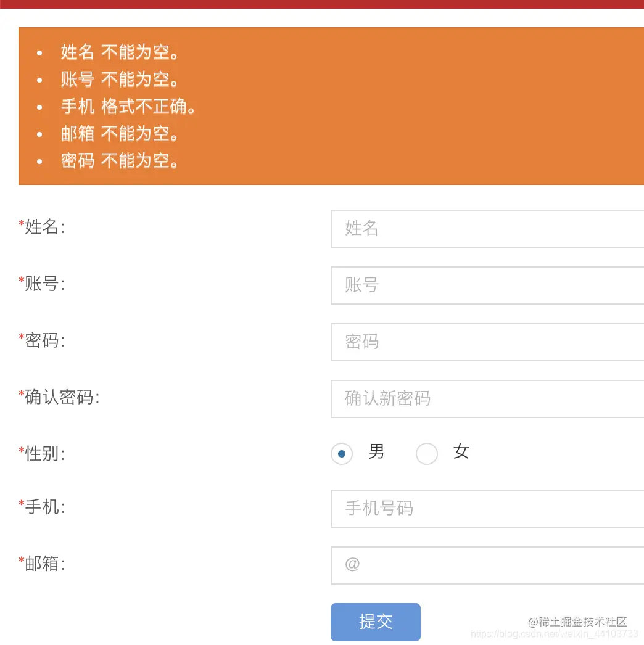
Task: Click the '姓名 不能为空' error message
Action: click(121, 52)
